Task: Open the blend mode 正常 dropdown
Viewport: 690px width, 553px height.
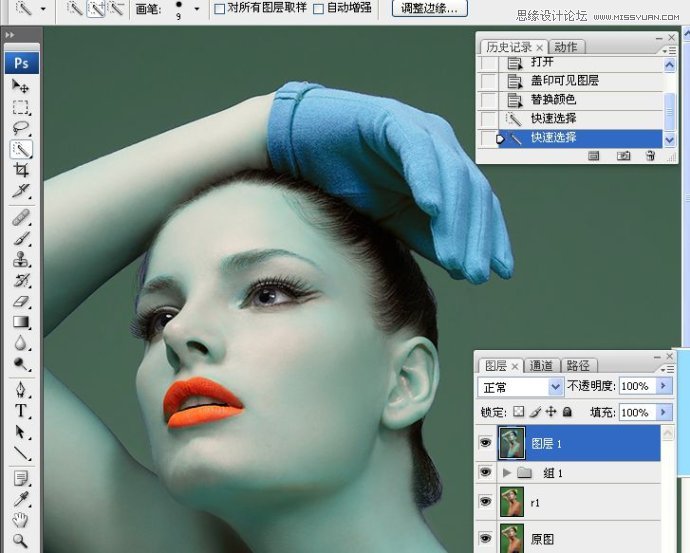Action: pyautogui.click(x=556, y=386)
